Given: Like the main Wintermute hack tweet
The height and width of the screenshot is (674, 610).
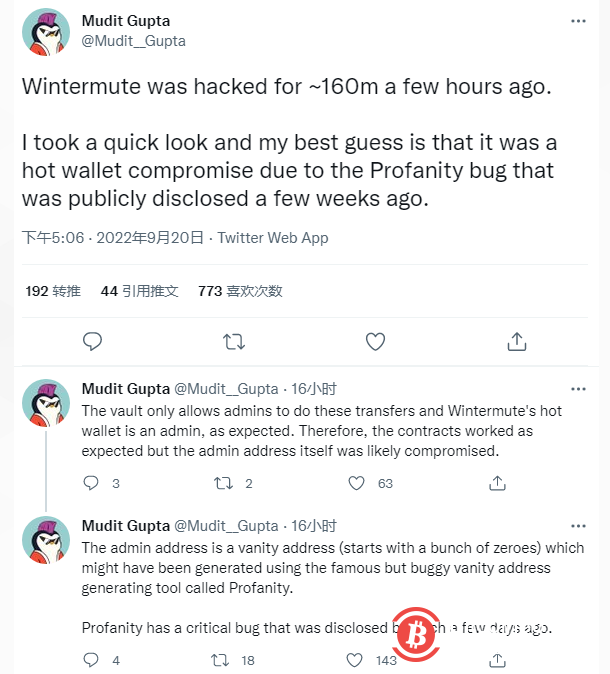Looking at the screenshot, I should (x=375, y=341).
